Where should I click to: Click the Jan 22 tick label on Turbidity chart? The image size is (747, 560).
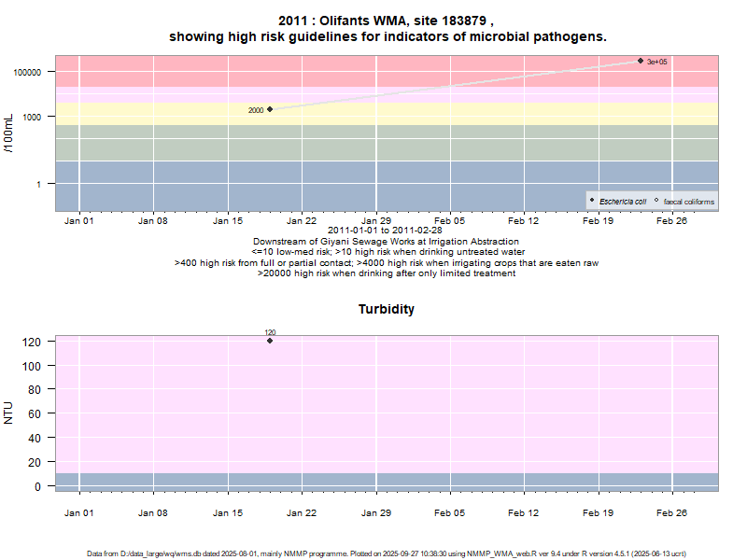pos(302,512)
